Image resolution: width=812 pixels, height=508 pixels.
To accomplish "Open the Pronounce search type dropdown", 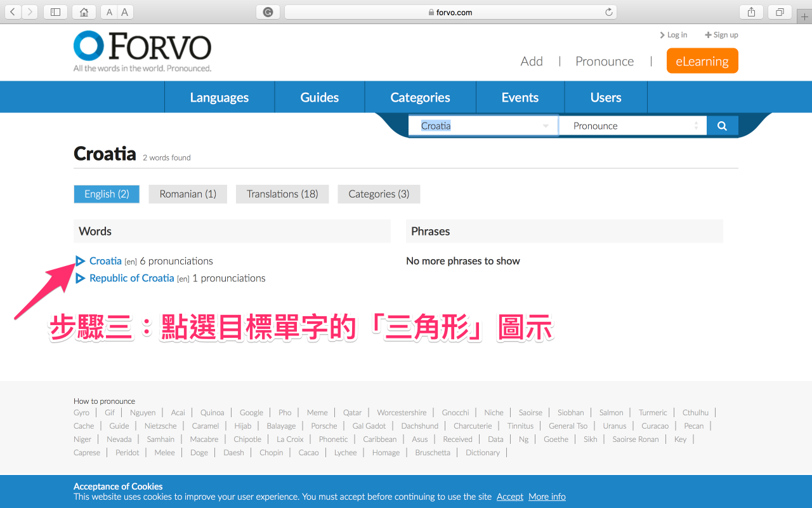I will pos(634,126).
